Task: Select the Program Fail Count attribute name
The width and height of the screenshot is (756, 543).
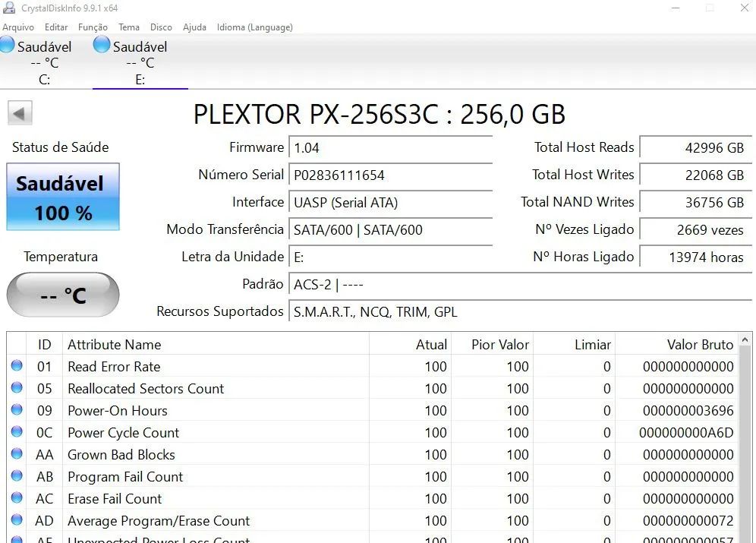Action: [x=125, y=477]
